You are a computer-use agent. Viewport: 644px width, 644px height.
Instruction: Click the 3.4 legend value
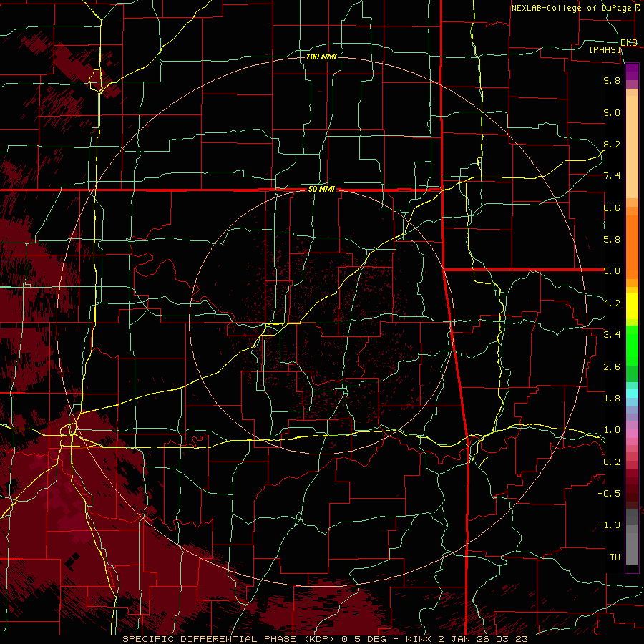[x=612, y=335]
